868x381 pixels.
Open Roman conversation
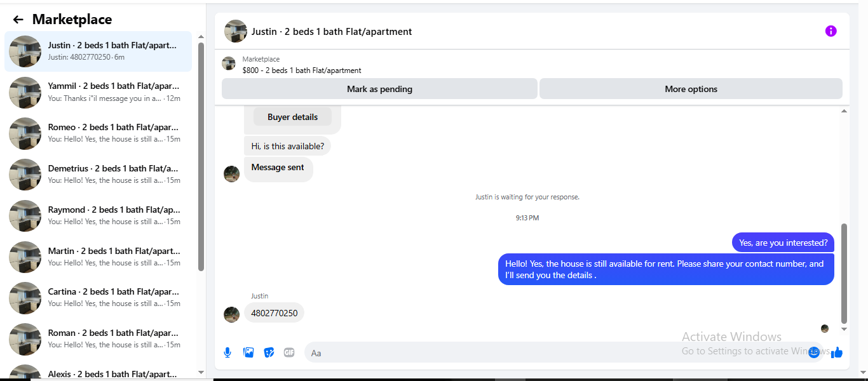pos(98,339)
